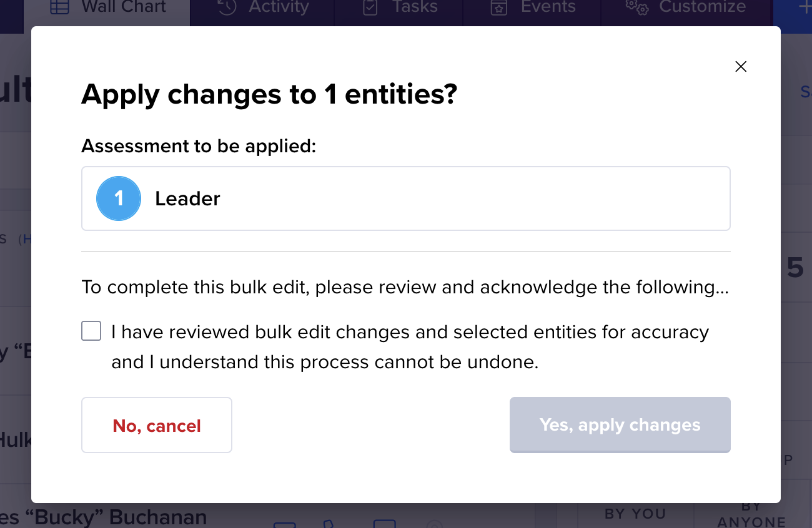Select the Leader assessment card

(x=406, y=198)
